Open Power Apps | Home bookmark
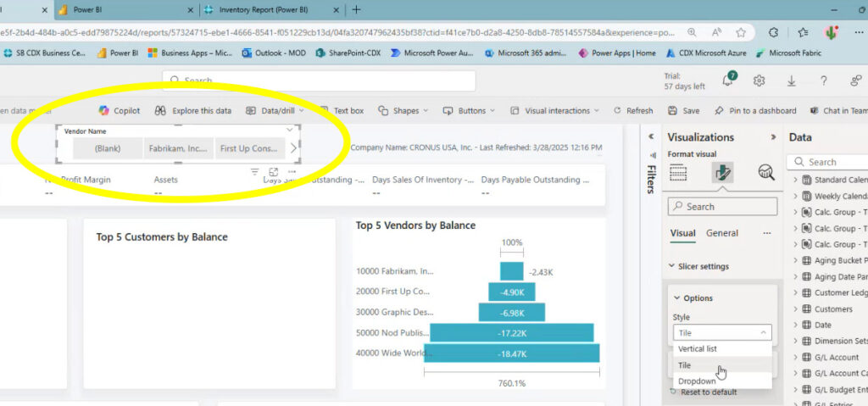 click(617, 53)
